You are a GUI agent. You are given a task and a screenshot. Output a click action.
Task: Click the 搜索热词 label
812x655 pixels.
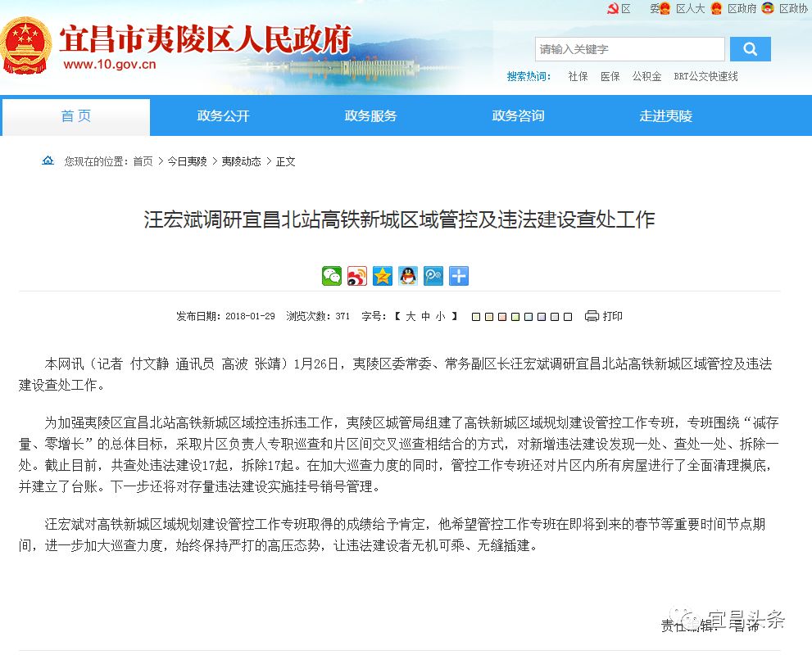(x=528, y=77)
